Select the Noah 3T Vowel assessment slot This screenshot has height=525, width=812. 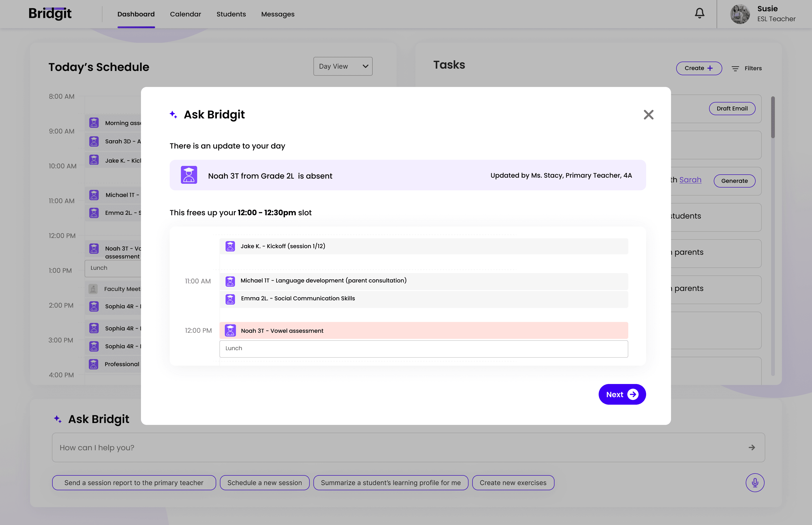424,330
